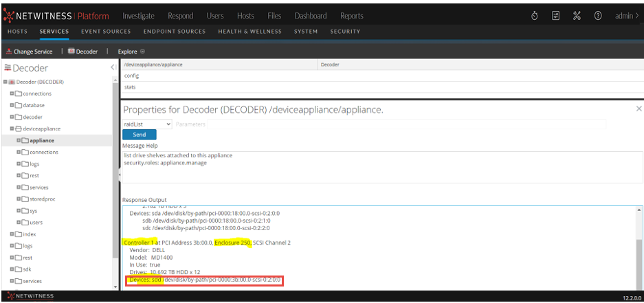This screenshot has width=644, height=303.
Task: Open the stopwatch jobs icon in header
Action: (535, 16)
